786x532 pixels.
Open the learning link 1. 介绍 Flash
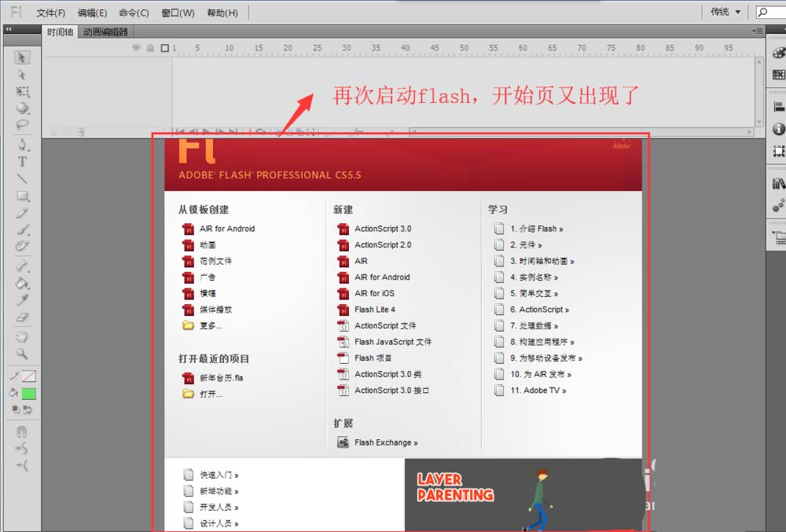[x=528, y=229]
